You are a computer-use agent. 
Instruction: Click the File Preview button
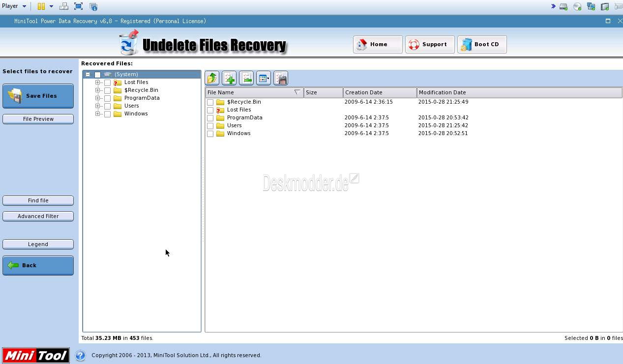(x=38, y=119)
